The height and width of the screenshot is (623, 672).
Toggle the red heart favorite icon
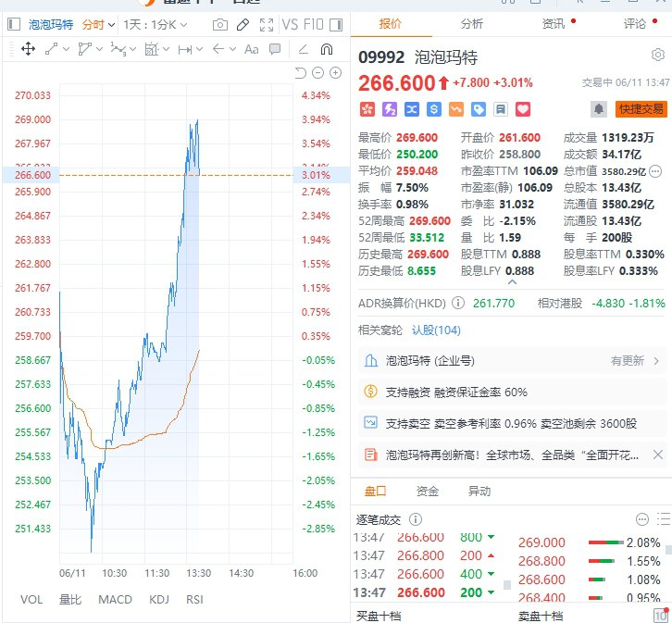522,109
